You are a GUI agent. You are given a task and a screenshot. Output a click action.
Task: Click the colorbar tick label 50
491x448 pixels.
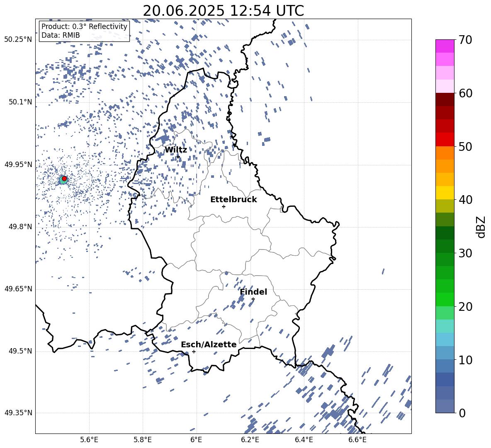465,146
